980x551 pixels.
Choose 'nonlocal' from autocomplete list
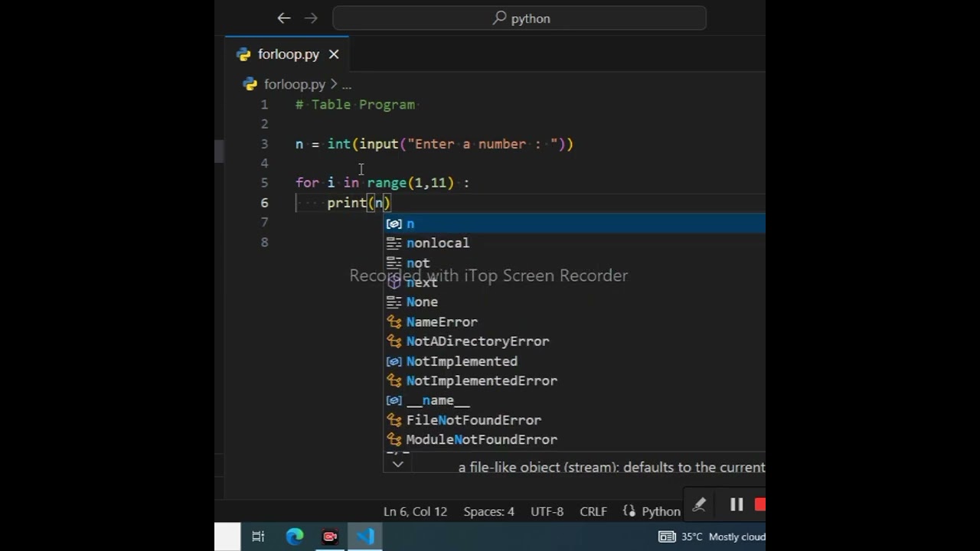pos(437,243)
